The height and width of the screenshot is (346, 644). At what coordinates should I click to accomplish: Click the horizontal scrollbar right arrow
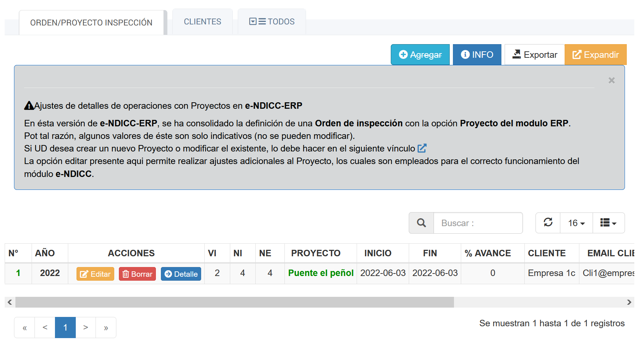tap(629, 302)
